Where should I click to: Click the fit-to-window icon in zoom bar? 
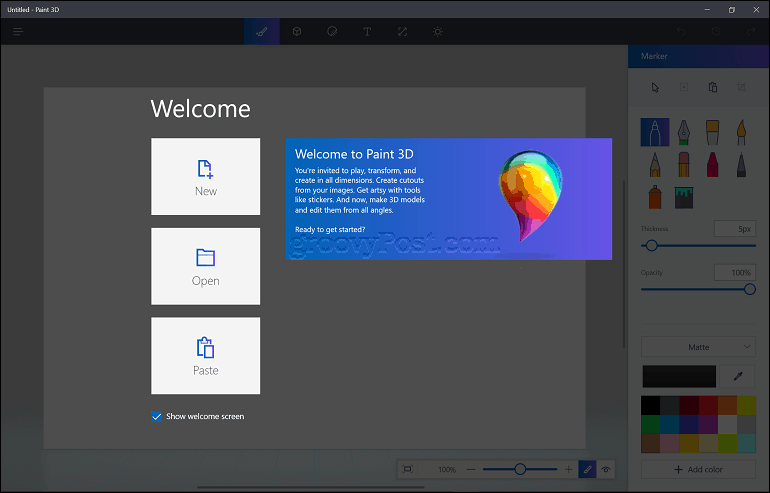coord(408,469)
